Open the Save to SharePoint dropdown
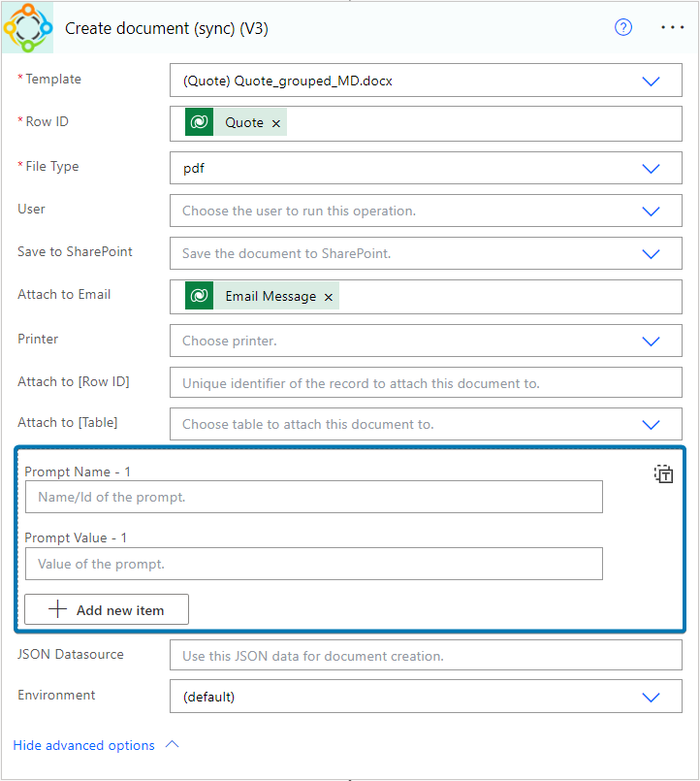Screen dimensions: 700x781 coord(651,254)
